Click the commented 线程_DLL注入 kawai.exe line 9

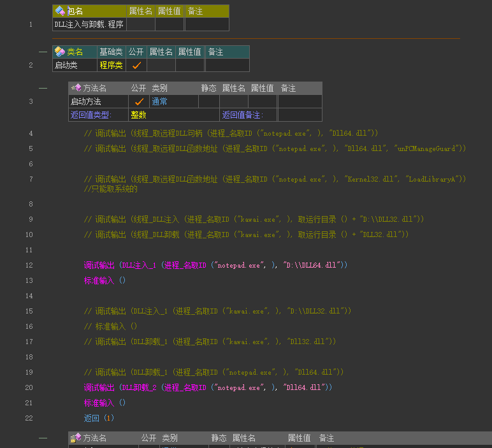(x=254, y=219)
